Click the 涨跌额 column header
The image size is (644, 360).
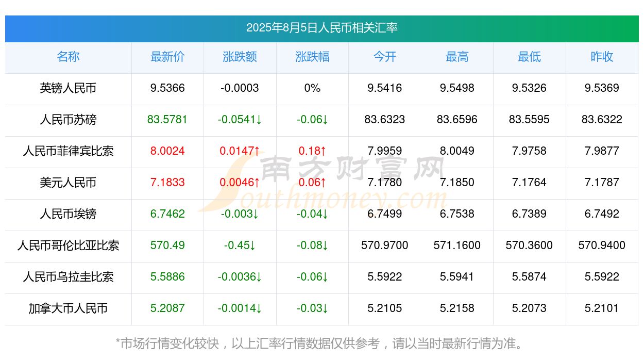[240, 57]
